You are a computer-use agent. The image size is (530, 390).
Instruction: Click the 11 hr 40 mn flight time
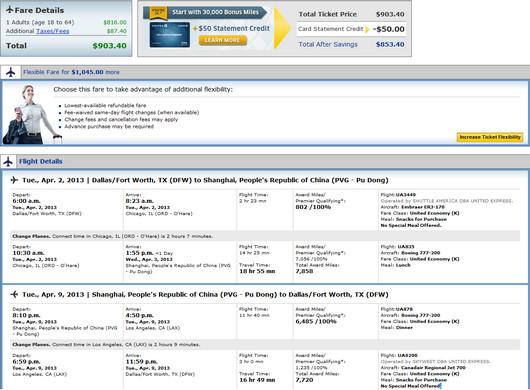coord(254,315)
